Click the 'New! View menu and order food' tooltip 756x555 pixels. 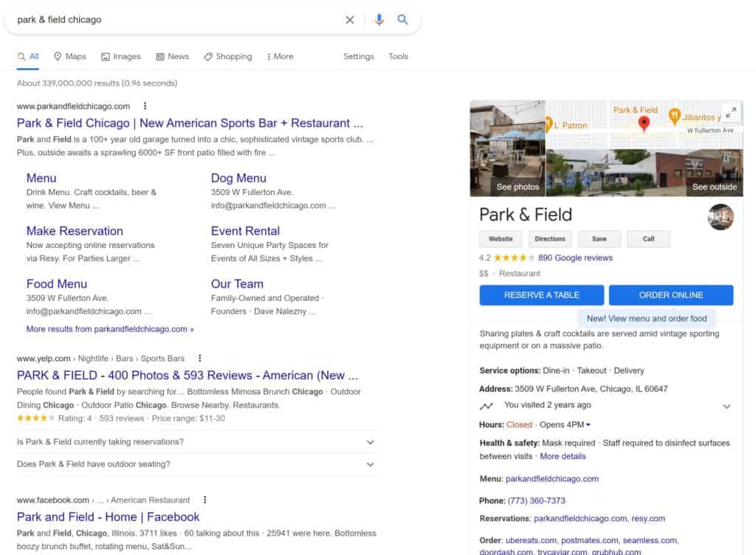(647, 318)
